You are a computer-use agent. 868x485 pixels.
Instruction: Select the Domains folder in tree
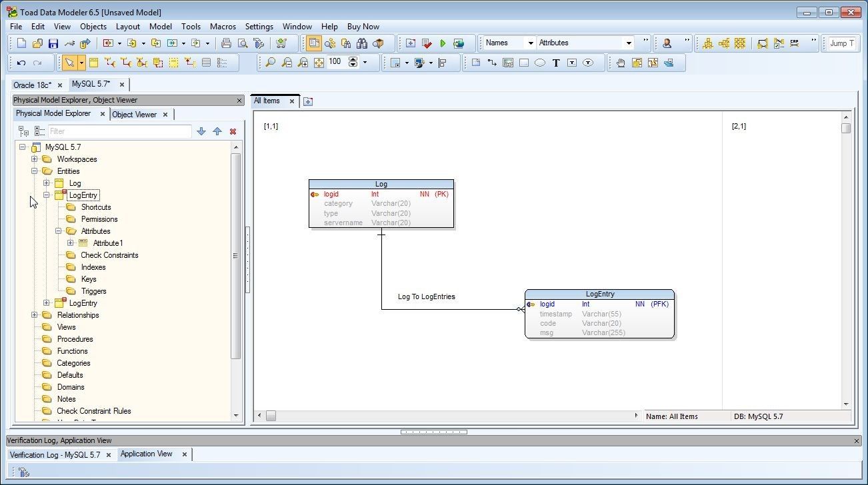pyautogui.click(x=71, y=387)
